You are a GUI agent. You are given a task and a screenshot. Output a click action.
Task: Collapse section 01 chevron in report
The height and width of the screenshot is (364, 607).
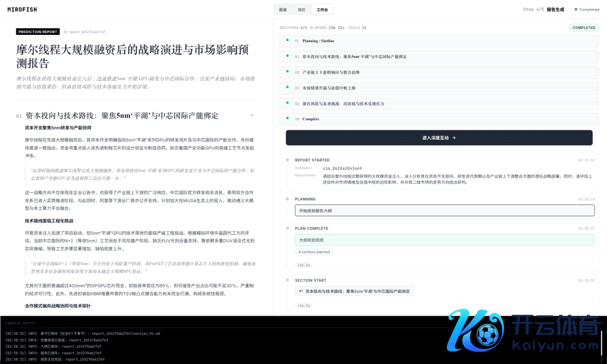click(x=252, y=115)
